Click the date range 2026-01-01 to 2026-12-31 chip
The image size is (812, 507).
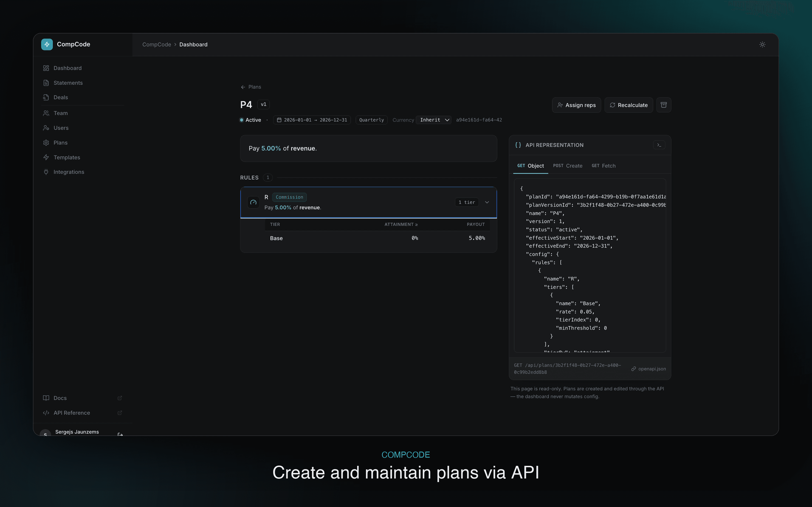click(312, 120)
